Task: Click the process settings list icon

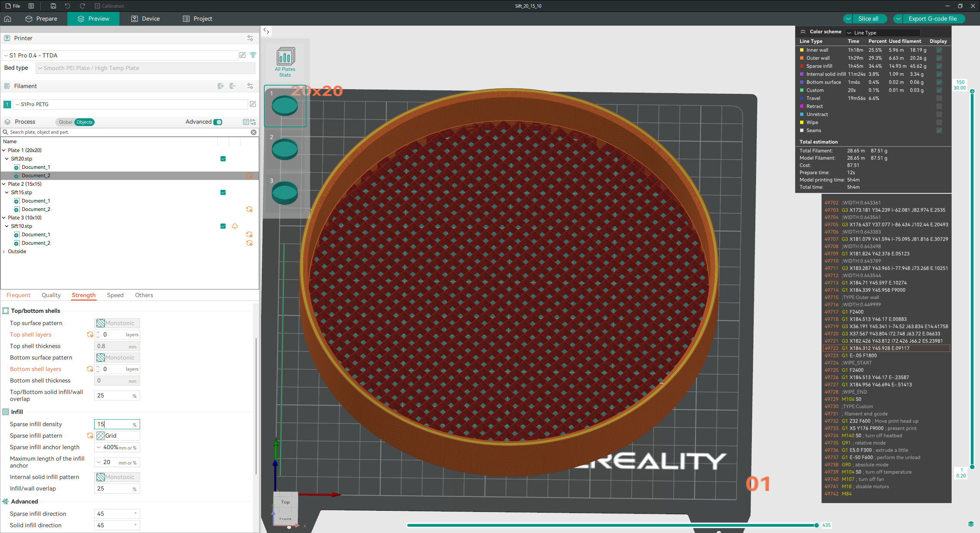Action: click(246, 122)
